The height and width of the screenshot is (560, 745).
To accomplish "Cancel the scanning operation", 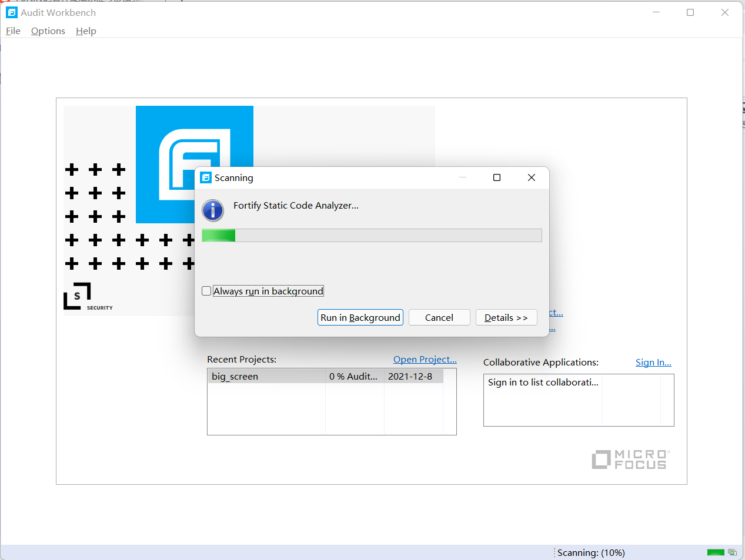I will (x=439, y=317).
